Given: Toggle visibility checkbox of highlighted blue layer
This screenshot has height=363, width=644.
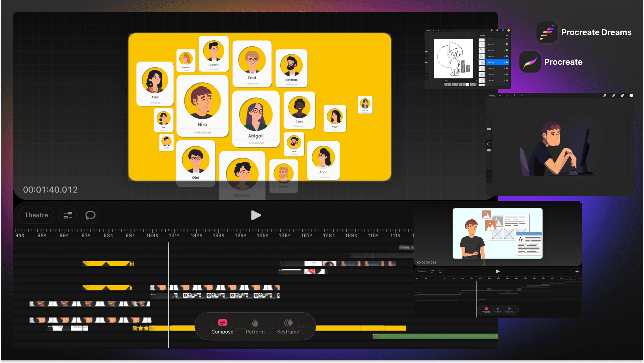Looking at the screenshot, I should [507, 62].
